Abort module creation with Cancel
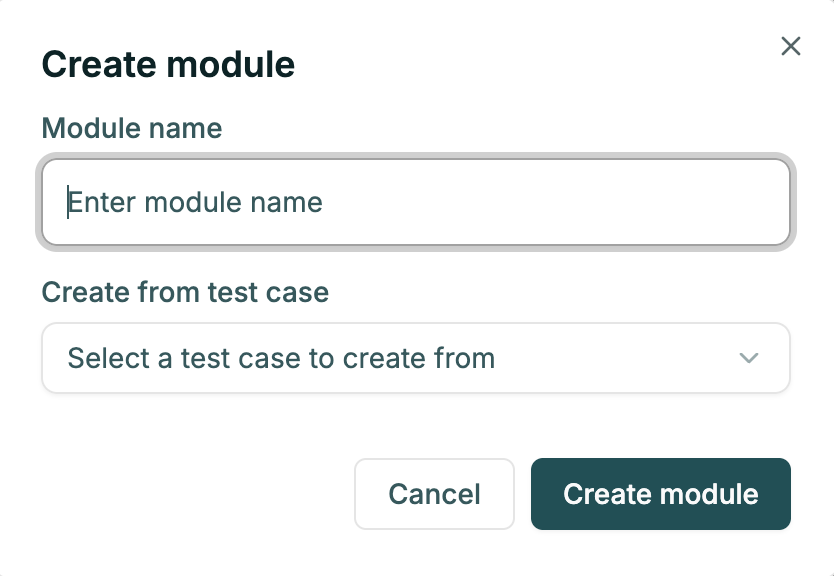The width and height of the screenshot is (834, 576). pyautogui.click(x=434, y=494)
